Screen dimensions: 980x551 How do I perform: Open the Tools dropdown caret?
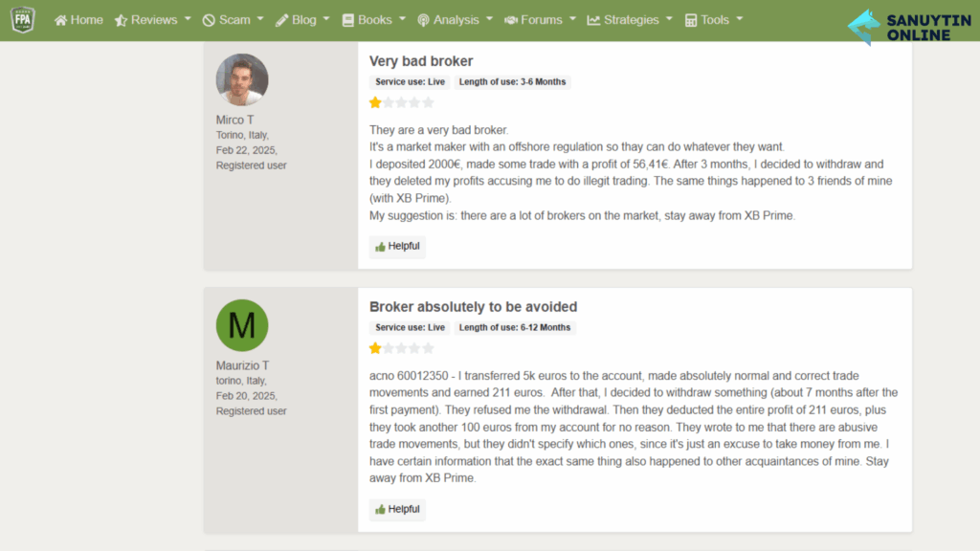tap(740, 19)
